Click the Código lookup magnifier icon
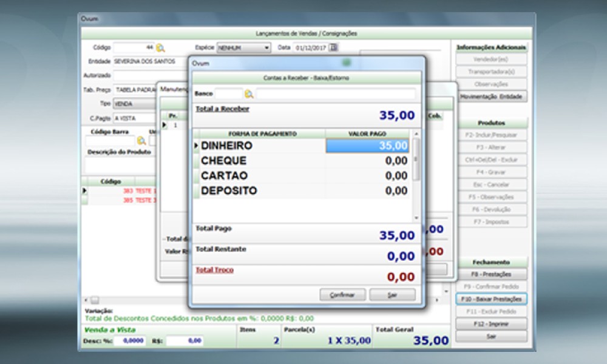This screenshot has width=607, height=364. pyautogui.click(x=160, y=47)
